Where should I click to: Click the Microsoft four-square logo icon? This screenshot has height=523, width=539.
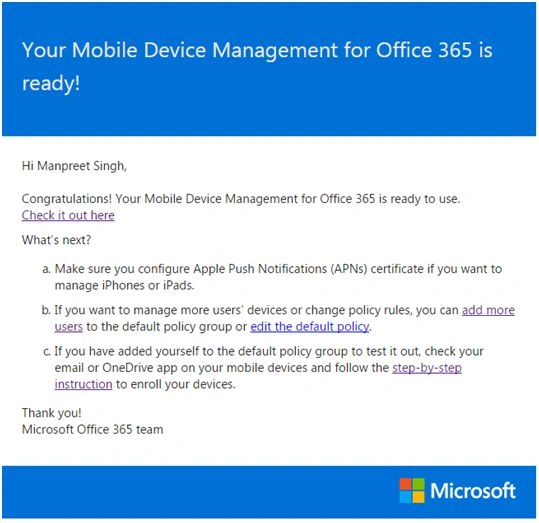(412, 491)
